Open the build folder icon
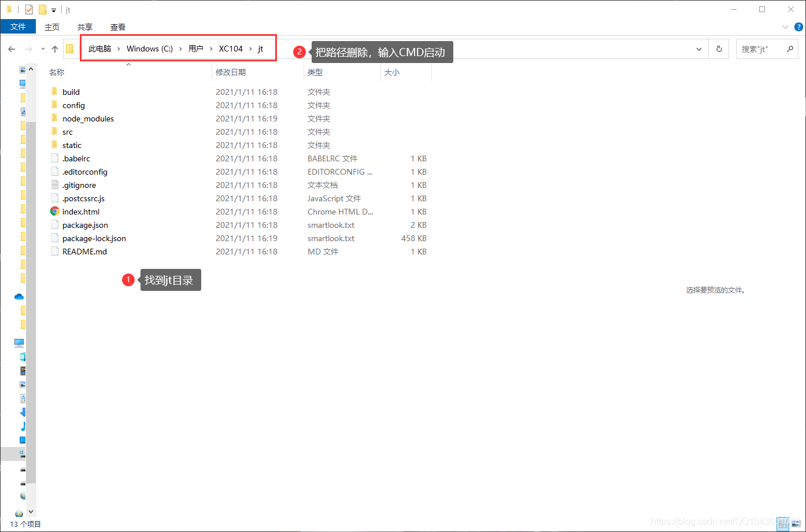 tap(54, 91)
